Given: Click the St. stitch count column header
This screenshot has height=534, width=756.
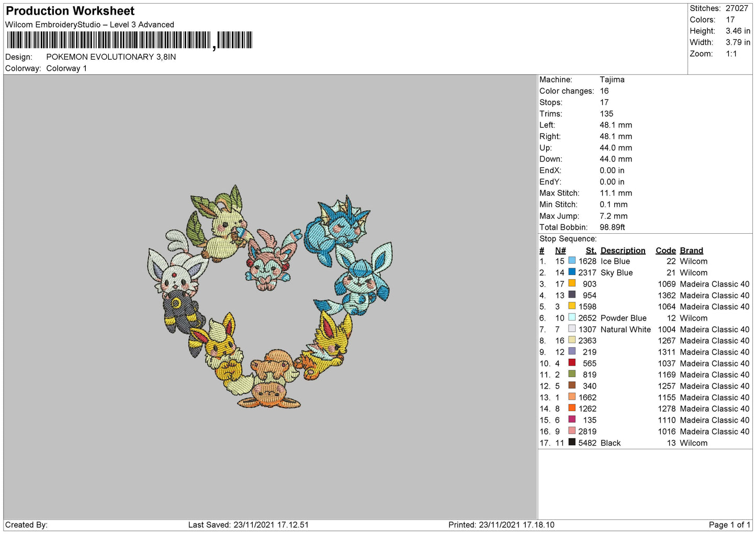Looking at the screenshot, I should point(591,251).
